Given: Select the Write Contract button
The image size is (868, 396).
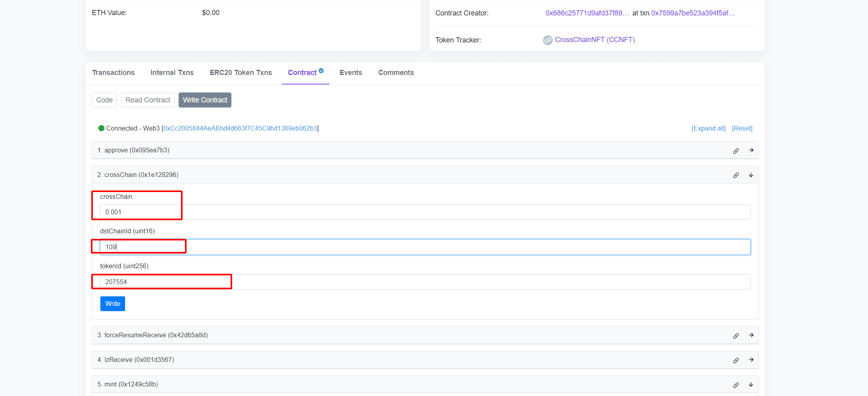Looking at the screenshot, I should pyautogui.click(x=205, y=100).
